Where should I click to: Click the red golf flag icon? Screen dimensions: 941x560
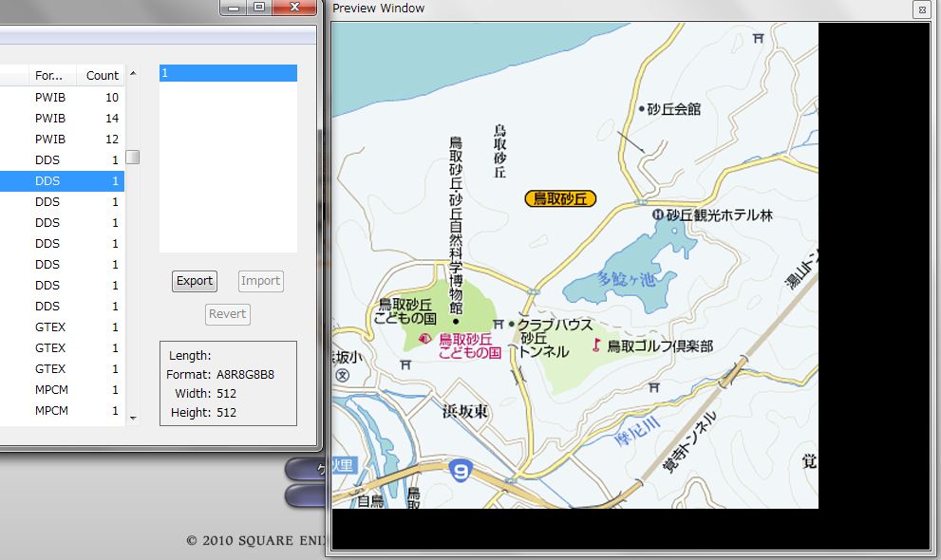coord(596,345)
